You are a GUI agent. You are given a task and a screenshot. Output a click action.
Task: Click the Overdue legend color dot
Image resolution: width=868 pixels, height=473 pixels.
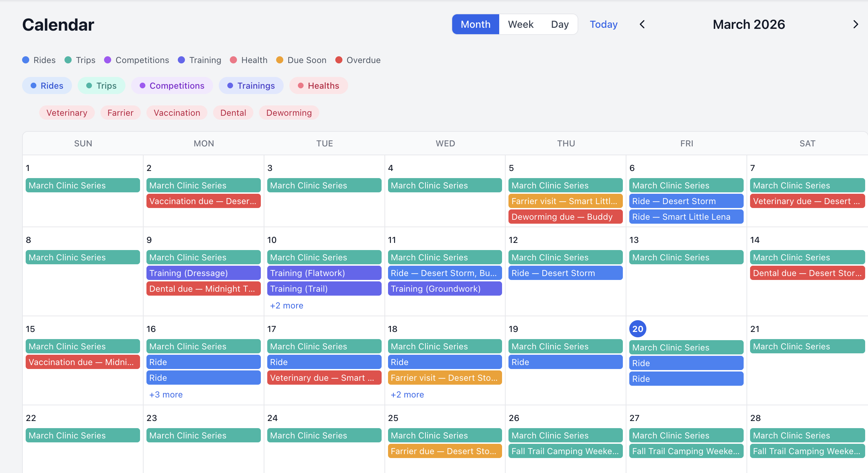point(339,60)
